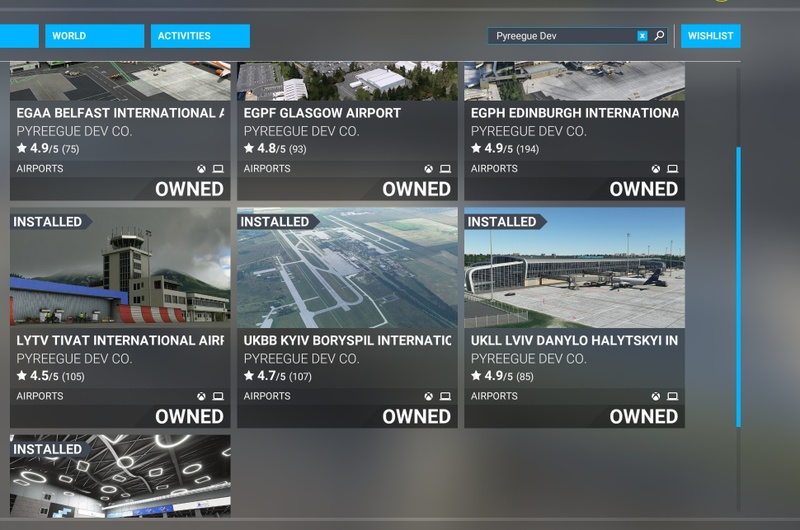Click OWNED label on UKLL Lviv card
This screenshot has width=800, height=530.
tap(643, 417)
